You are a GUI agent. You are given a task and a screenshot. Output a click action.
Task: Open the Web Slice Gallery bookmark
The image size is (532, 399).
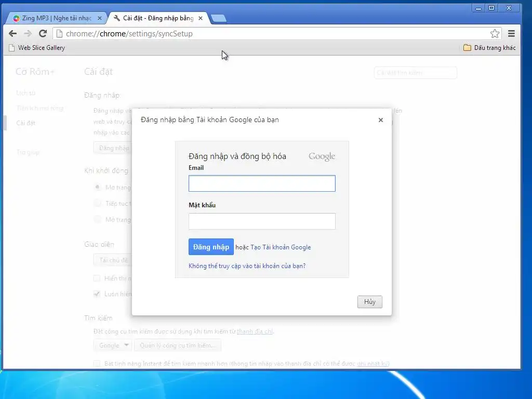pyautogui.click(x=37, y=48)
